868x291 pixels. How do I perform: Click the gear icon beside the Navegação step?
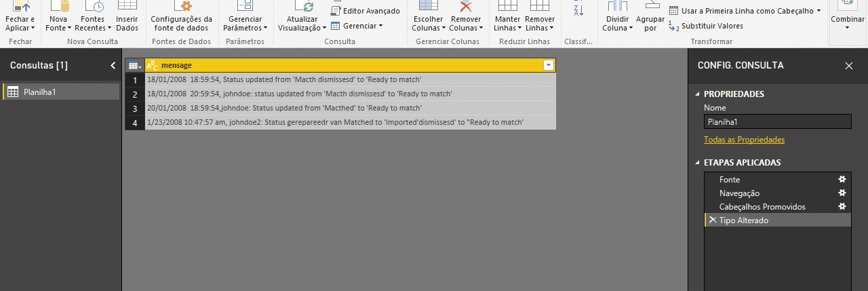[x=842, y=193]
